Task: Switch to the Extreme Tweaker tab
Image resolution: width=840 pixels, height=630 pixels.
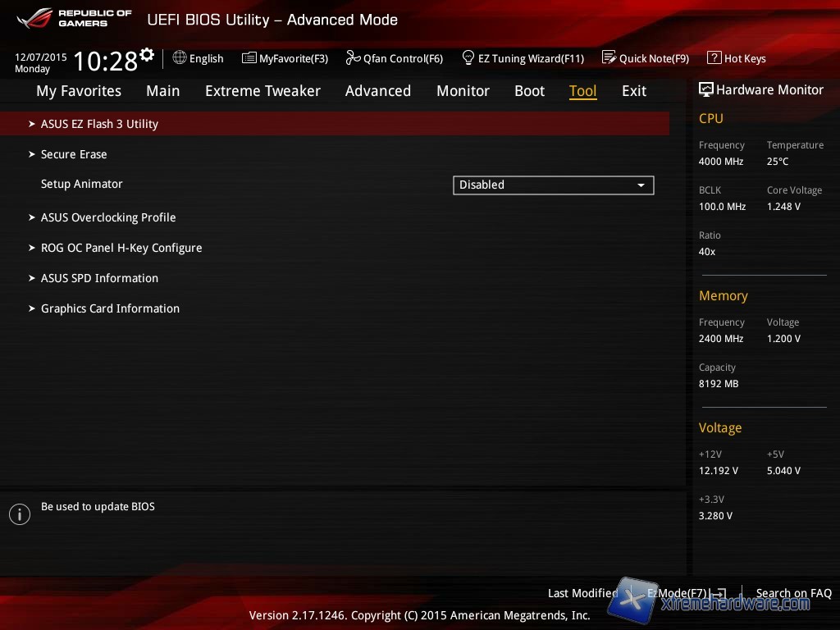Action: 262,91
